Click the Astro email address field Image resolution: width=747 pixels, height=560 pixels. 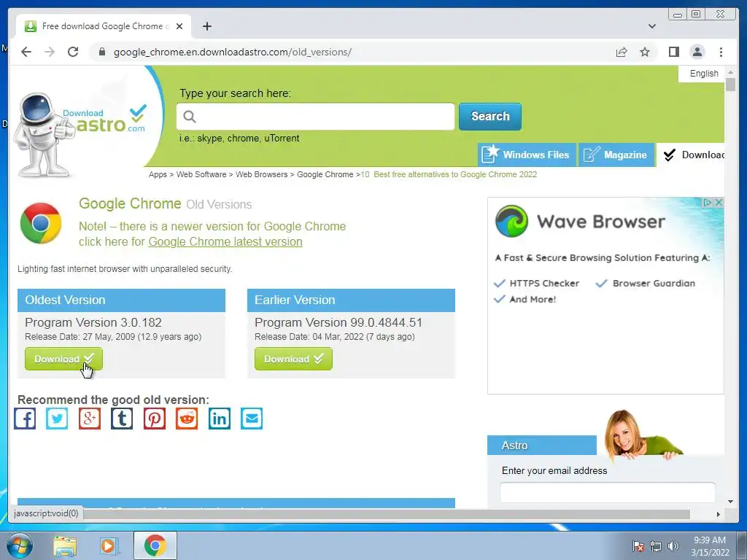[608, 493]
